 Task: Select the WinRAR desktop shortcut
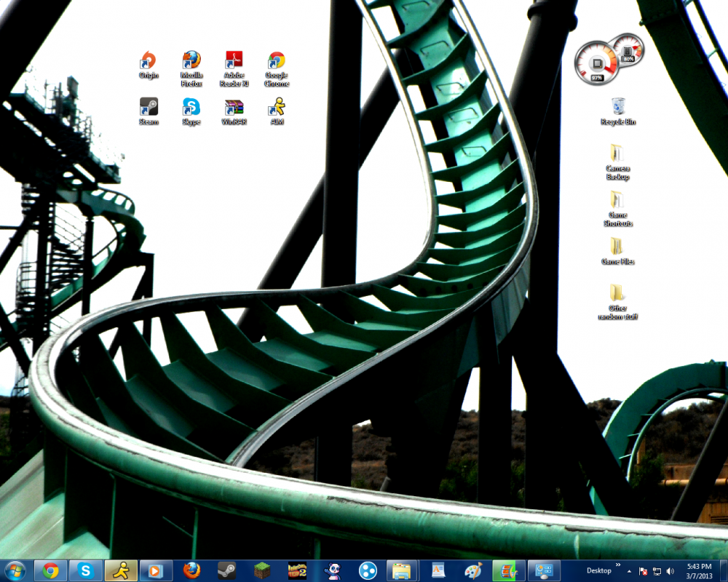click(x=234, y=108)
